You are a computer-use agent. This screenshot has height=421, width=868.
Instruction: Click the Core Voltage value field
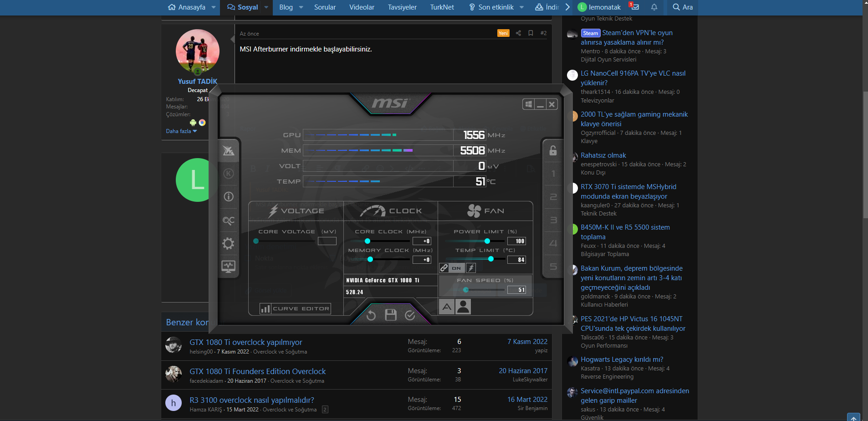coord(327,241)
